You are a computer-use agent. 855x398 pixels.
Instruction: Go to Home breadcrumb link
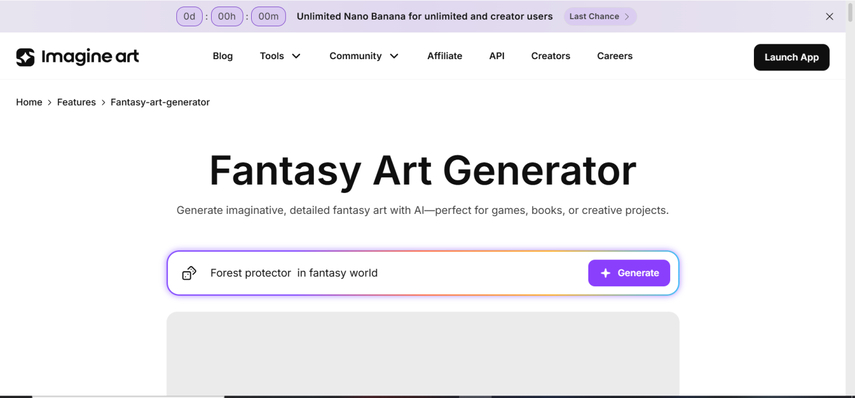(x=29, y=102)
